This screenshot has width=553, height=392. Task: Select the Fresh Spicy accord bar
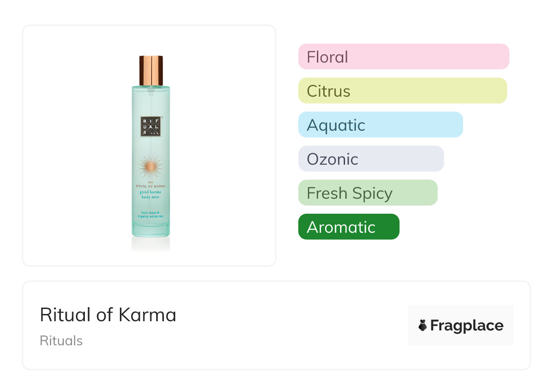click(x=367, y=193)
